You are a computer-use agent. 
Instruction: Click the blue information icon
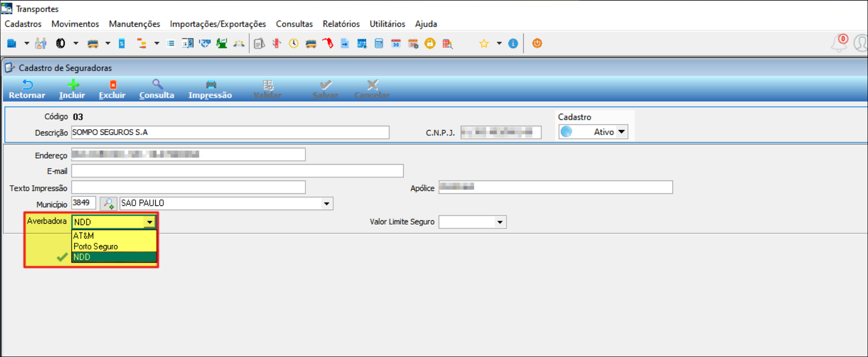tap(513, 44)
